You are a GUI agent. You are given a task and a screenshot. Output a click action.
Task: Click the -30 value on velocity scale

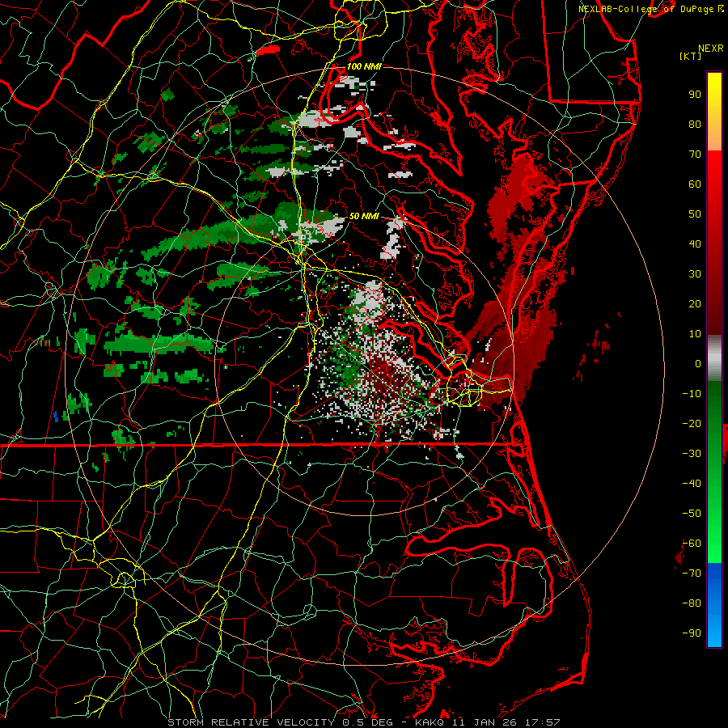692,454
